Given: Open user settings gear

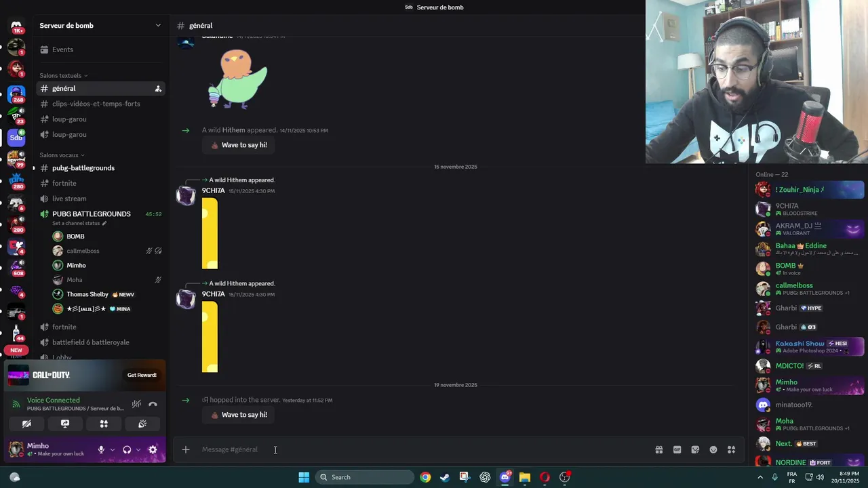Looking at the screenshot, I should pyautogui.click(x=153, y=449).
